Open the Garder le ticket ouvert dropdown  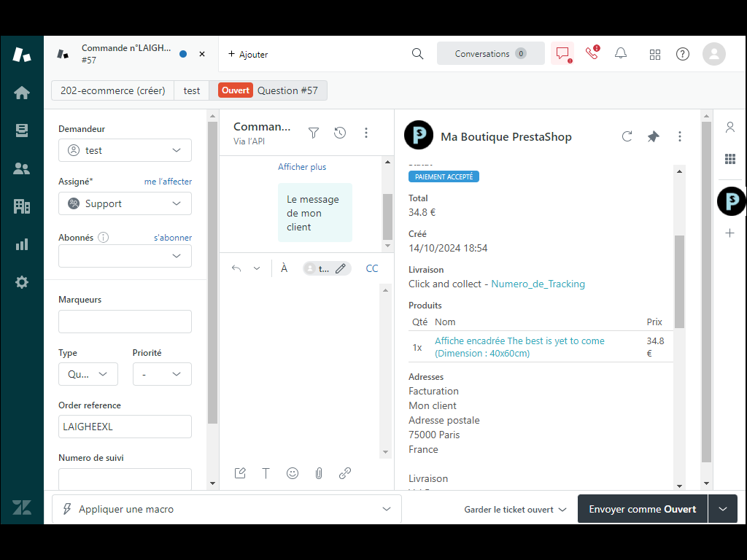click(515, 510)
